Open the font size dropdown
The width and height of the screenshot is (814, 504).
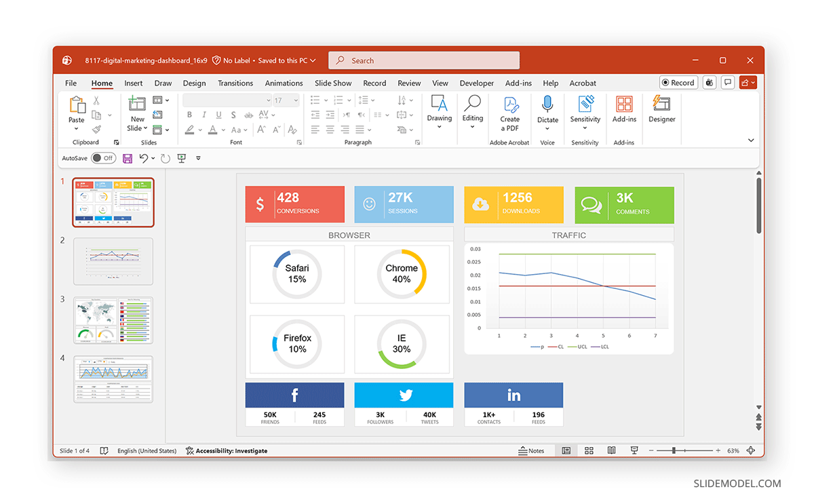296,100
